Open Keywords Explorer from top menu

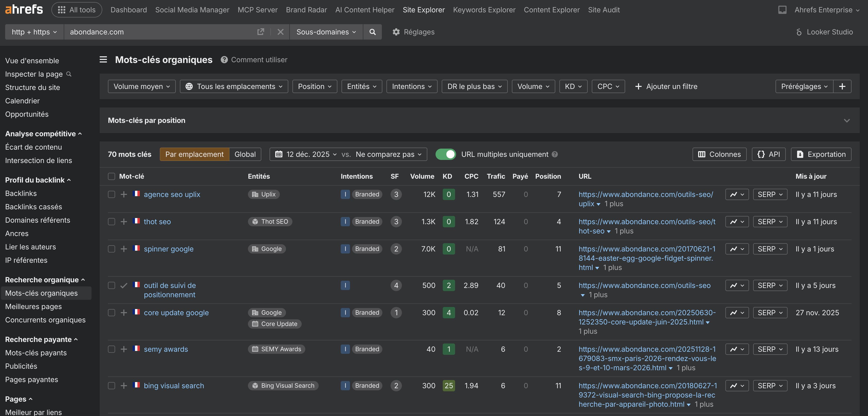(x=484, y=10)
